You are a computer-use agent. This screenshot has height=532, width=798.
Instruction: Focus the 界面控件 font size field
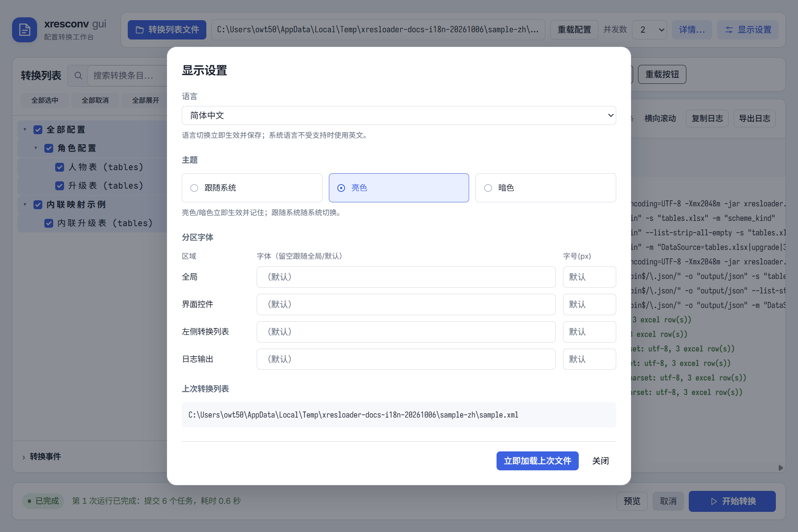tap(589, 305)
